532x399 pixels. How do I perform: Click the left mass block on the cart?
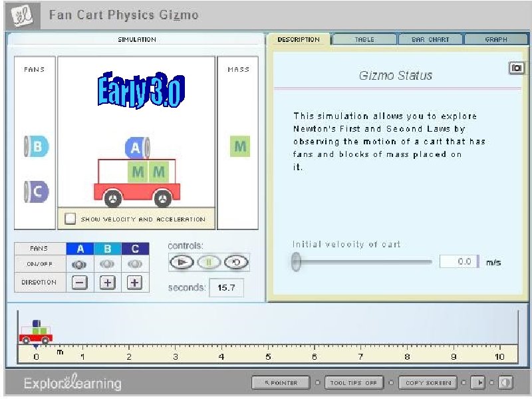coord(138,172)
